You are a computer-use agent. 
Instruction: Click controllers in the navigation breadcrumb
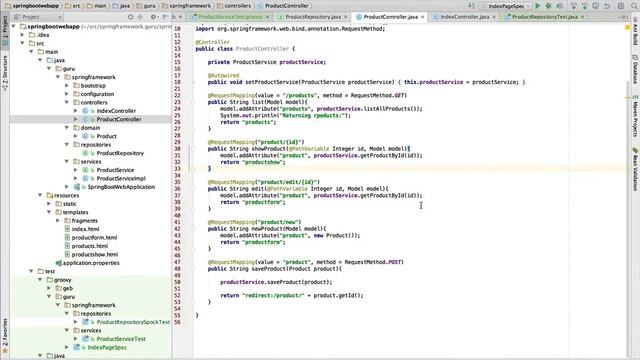pos(238,6)
